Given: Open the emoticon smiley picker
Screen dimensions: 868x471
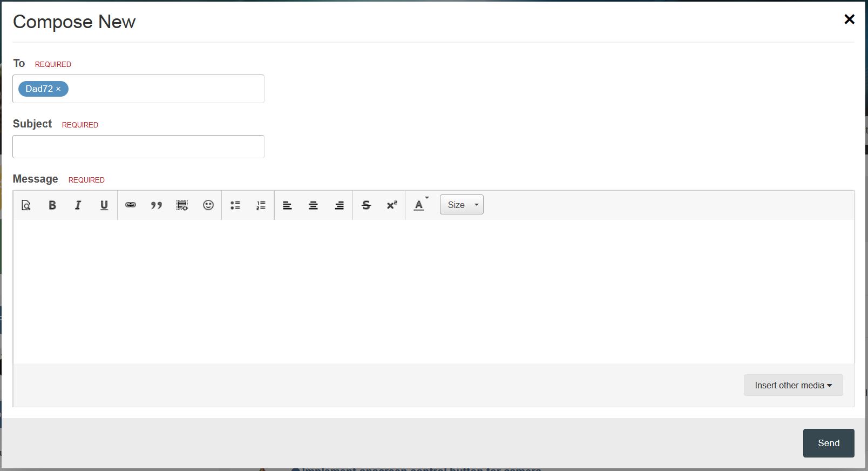Looking at the screenshot, I should point(208,205).
